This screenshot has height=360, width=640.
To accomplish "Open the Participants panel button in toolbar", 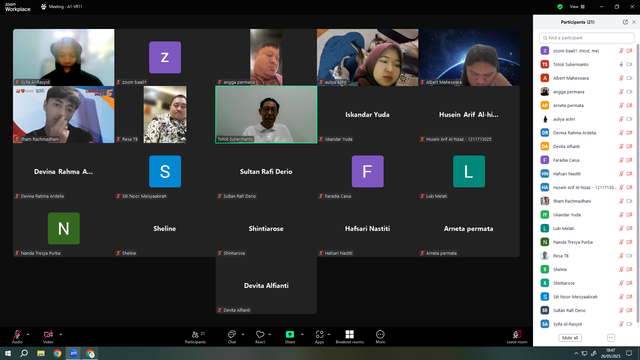I will 196,336.
